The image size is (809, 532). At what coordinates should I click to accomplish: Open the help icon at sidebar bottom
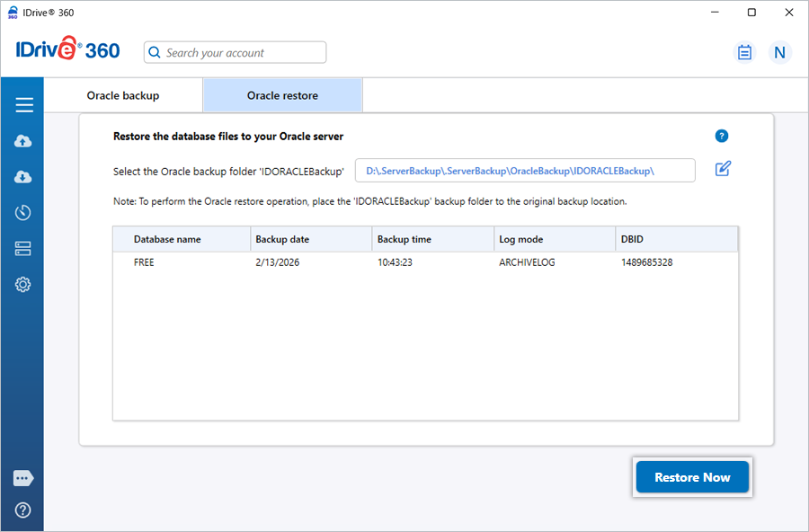point(24,510)
